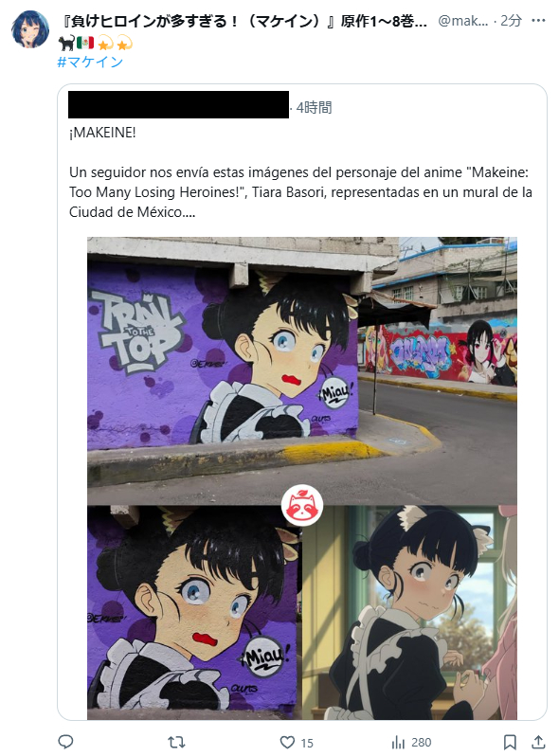559x756 pixels.
Task: Open the top mural photo with Trail to the Top
Action: (302, 370)
